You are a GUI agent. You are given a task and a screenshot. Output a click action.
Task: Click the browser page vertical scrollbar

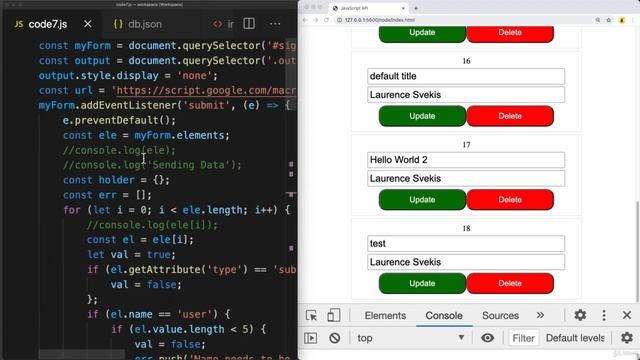(x=637, y=251)
